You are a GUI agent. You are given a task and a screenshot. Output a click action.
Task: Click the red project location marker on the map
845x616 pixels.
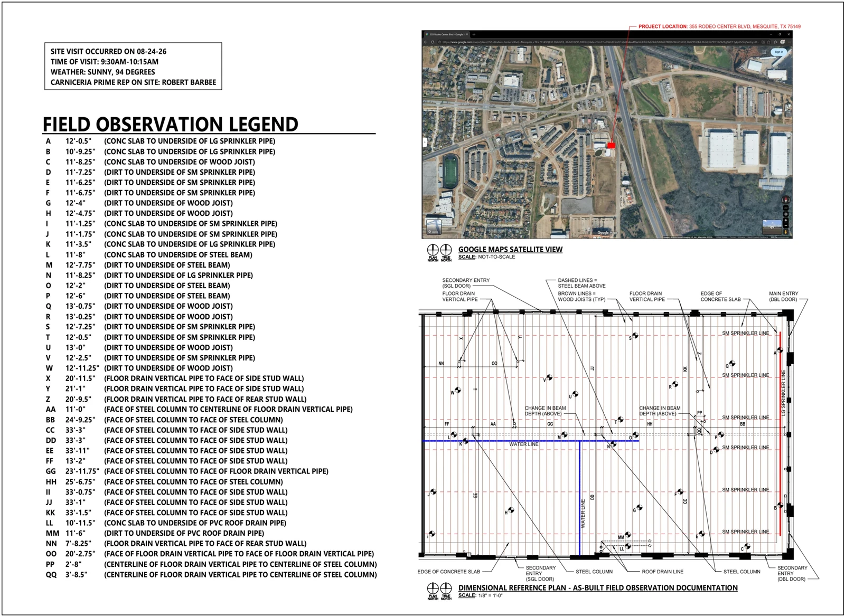[x=612, y=145]
